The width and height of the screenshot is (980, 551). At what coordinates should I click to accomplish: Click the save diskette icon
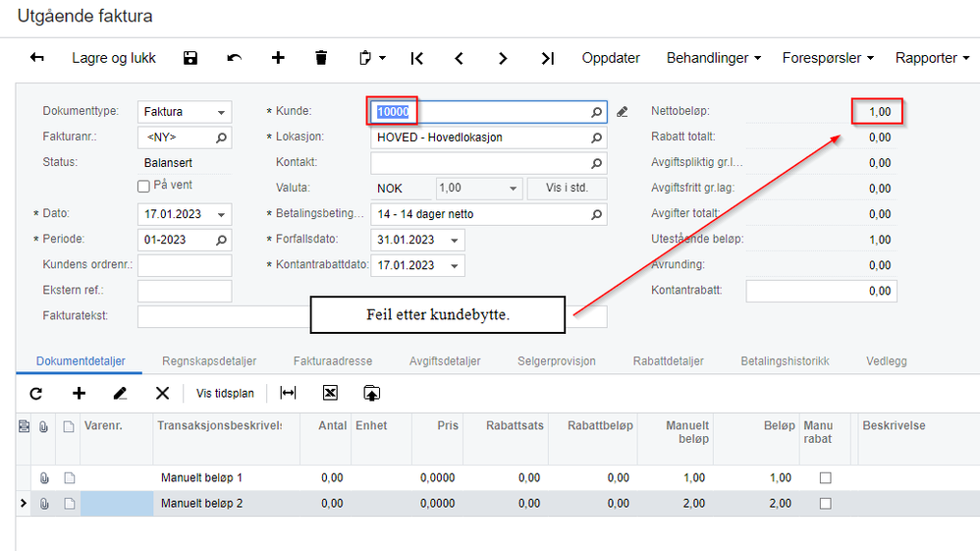click(190, 58)
